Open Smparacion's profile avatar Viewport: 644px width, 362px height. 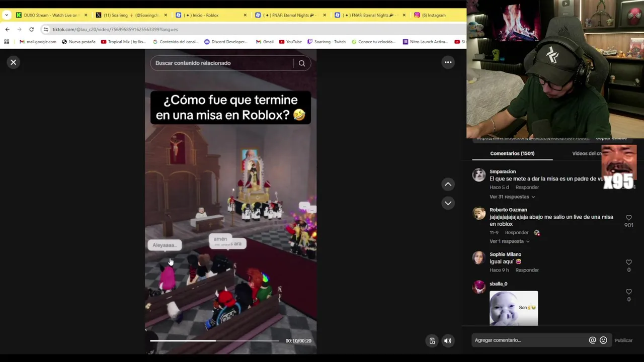point(479,175)
